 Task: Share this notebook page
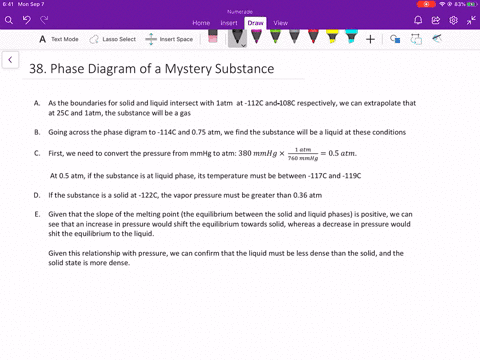[x=436, y=20]
